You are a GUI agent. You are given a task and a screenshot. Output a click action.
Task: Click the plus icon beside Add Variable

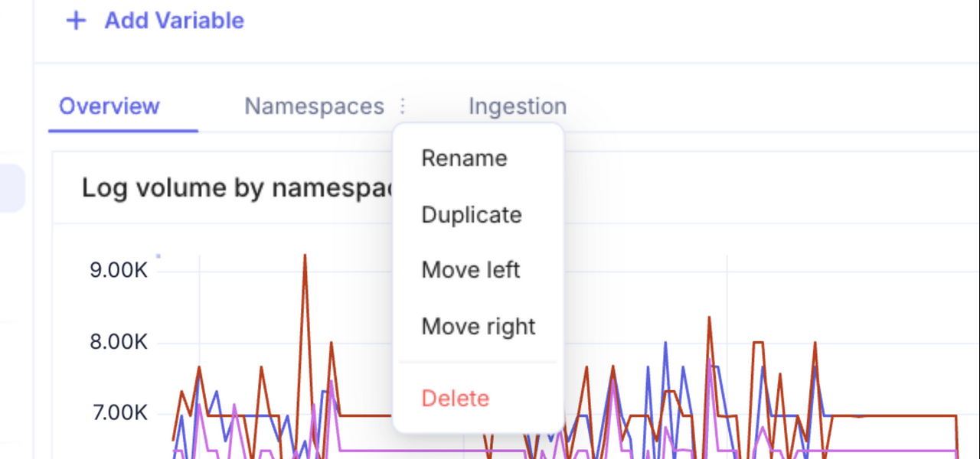pos(76,21)
